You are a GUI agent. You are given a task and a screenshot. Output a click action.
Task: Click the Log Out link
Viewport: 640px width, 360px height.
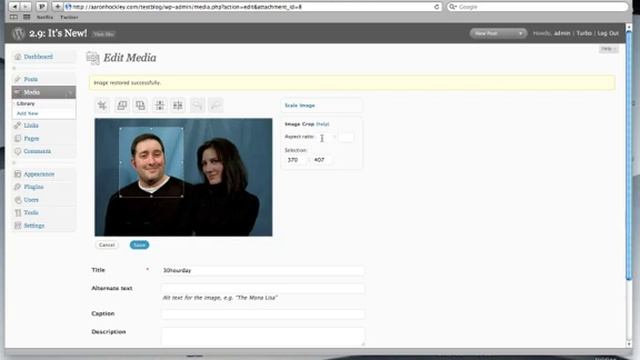coord(608,33)
